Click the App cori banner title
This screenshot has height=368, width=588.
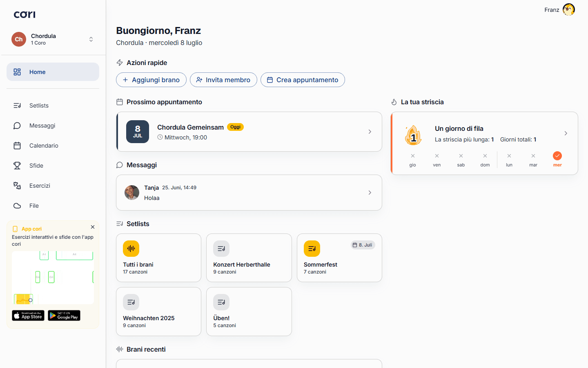tap(31, 229)
